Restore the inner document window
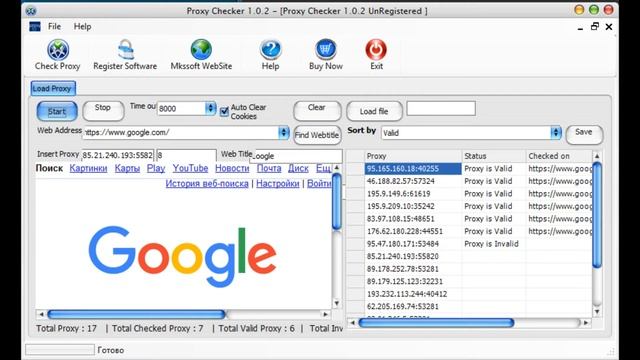640x360 pixels. 595,27
